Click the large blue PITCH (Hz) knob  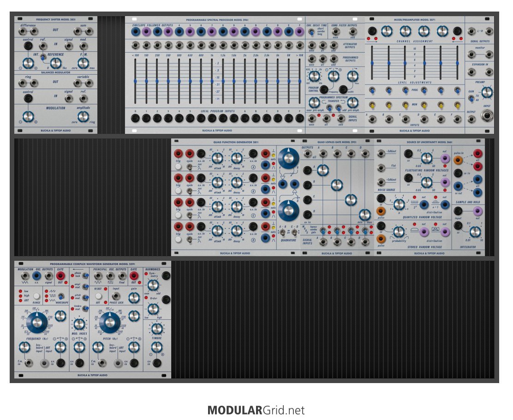[110, 322]
